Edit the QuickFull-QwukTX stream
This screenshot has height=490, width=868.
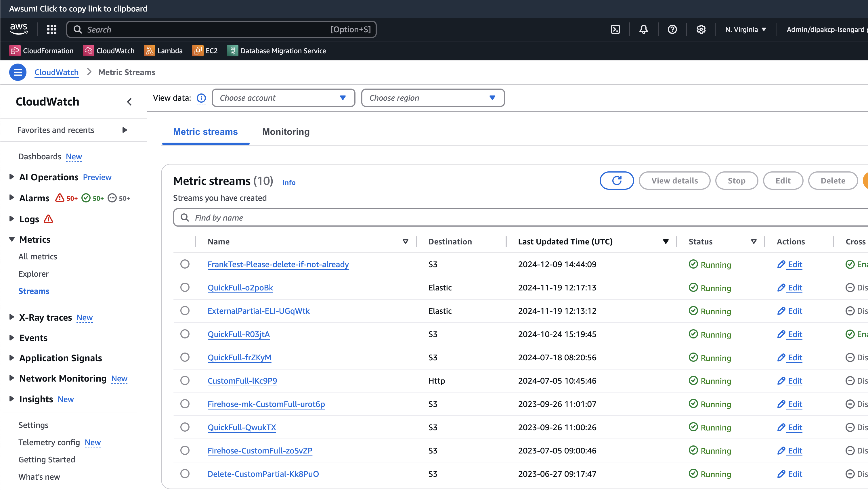pyautogui.click(x=790, y=427)
